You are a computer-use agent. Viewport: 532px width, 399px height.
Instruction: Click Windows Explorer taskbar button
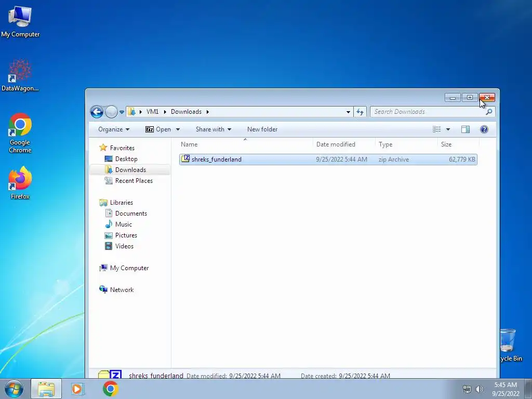tap(46, 389)
